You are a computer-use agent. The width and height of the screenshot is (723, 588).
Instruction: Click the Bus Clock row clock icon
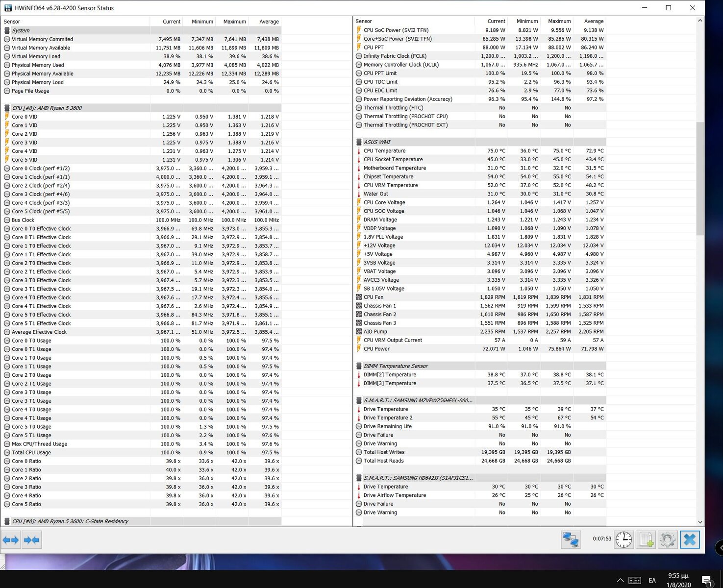(7, 220)
